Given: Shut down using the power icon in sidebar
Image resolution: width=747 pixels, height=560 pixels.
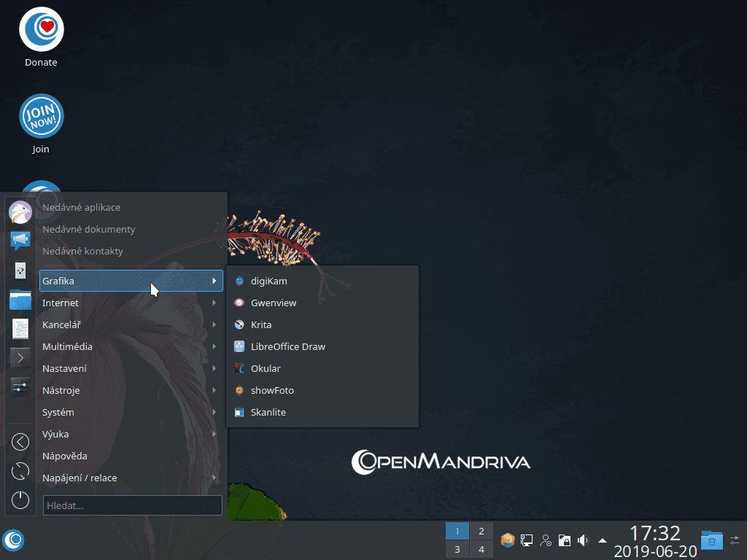Looking at the screenshot, I should click(x=20, y=500).
